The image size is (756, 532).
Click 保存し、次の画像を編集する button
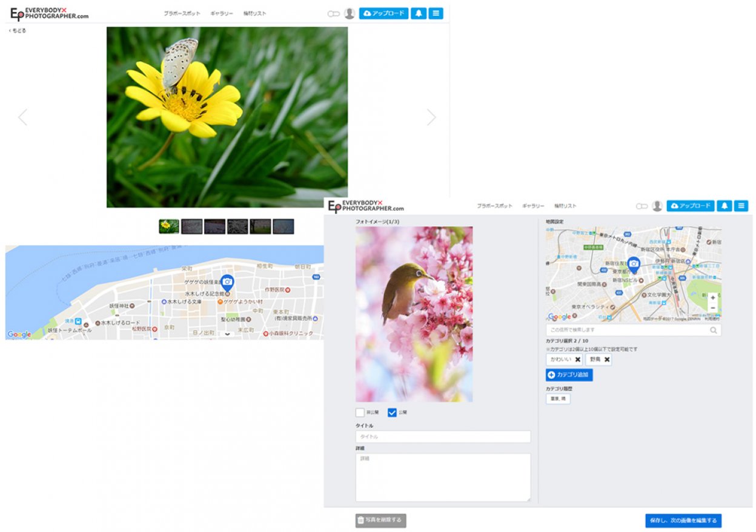tap(683, 521)
